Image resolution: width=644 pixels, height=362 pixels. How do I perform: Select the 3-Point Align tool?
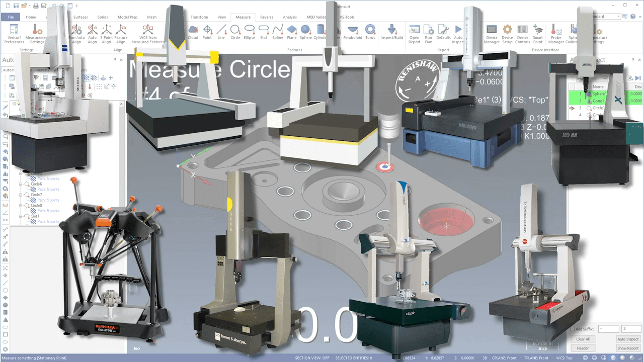[106, 34]
